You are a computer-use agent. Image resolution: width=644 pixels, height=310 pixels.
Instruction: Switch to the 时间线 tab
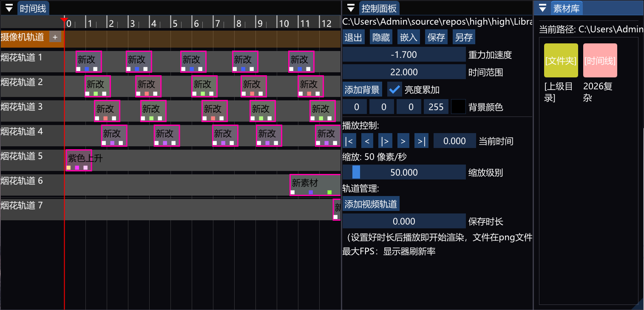[x=33, y=8]
